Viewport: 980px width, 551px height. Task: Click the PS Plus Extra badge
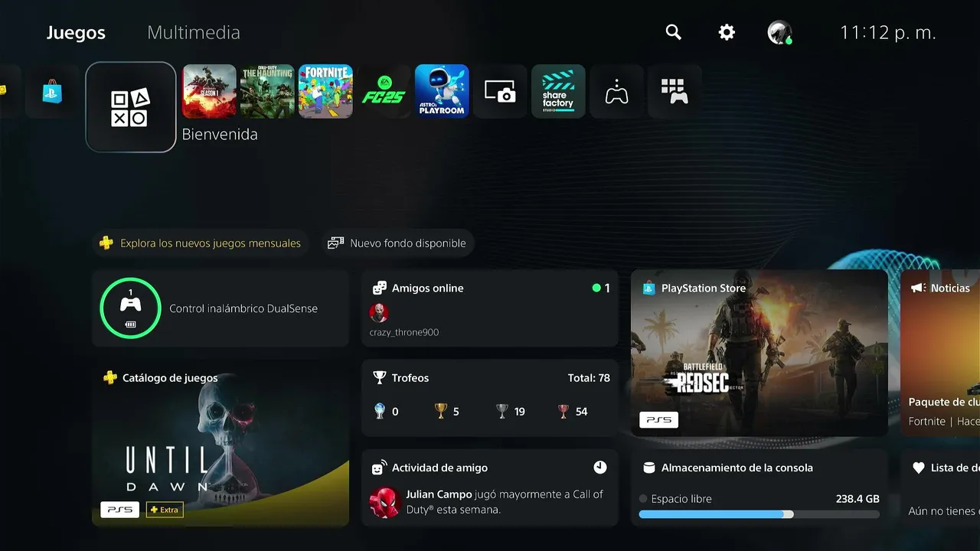165,510
